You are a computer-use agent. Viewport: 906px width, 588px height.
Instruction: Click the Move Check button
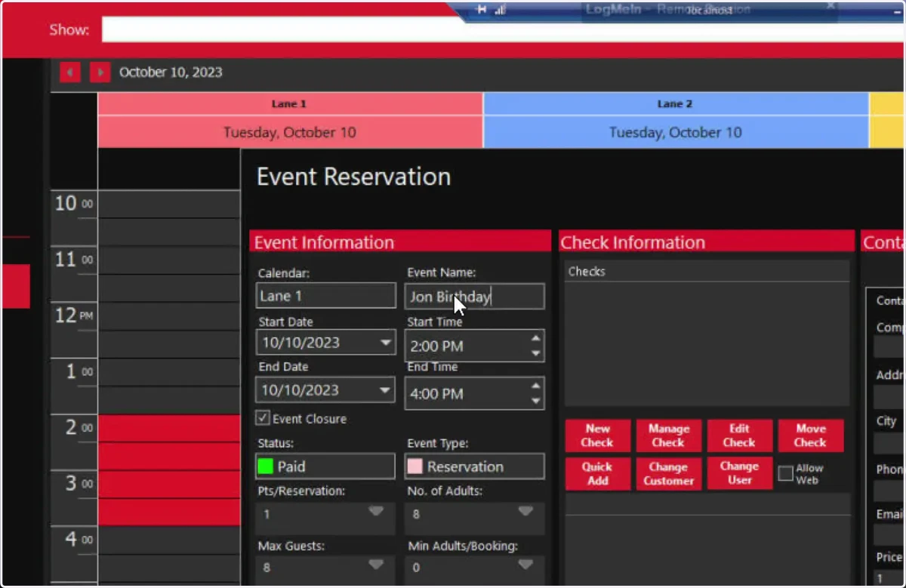click(x=810, y=436)
